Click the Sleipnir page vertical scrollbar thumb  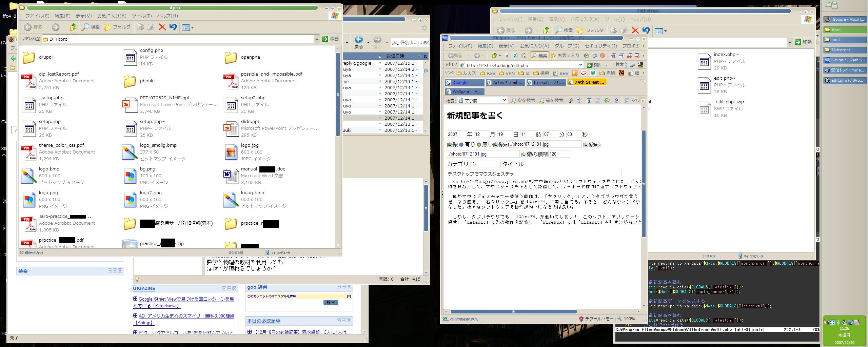(x=643, y=183)
